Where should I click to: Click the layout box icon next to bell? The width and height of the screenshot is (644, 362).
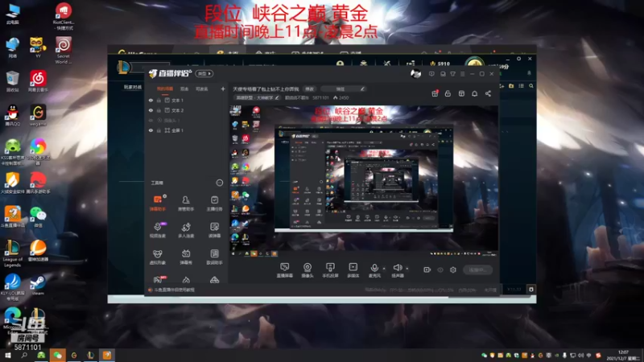coord(461,93)
